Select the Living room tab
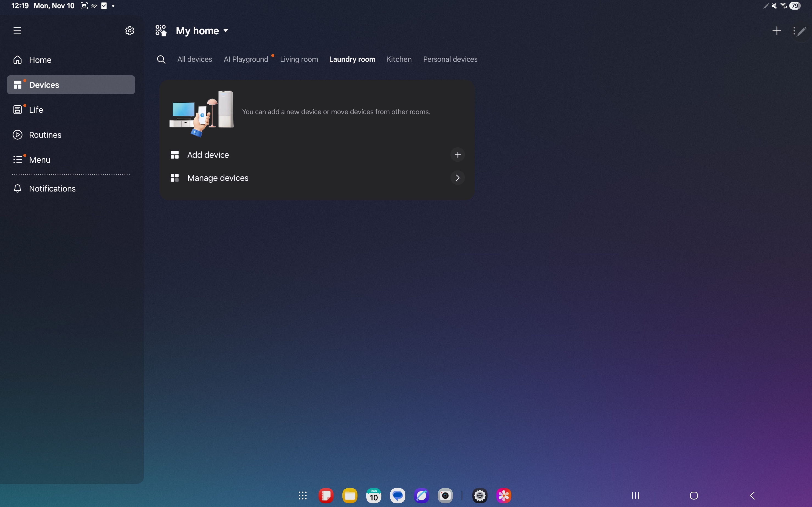The image size is (812, 507). pos(299,59)
